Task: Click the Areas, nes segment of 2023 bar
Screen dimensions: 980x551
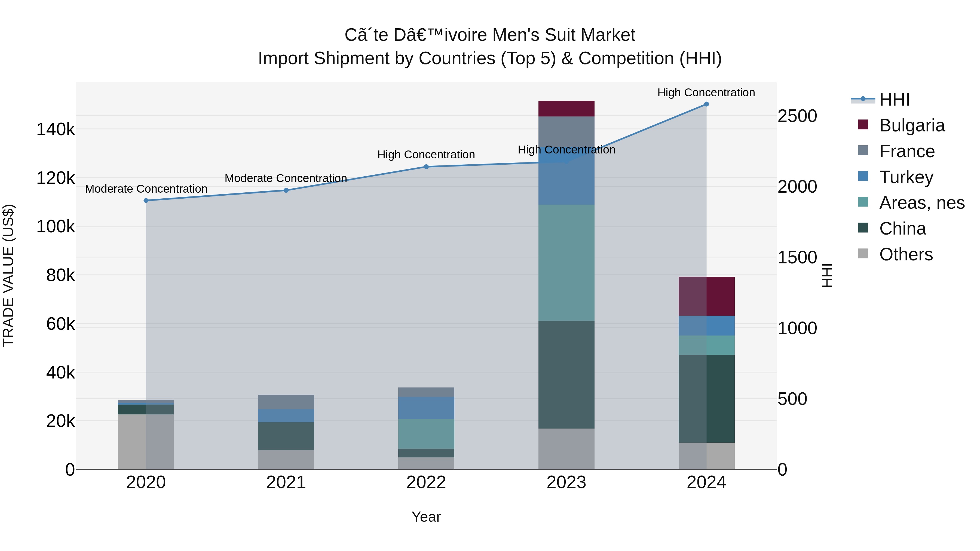Action: click(566, 262)
